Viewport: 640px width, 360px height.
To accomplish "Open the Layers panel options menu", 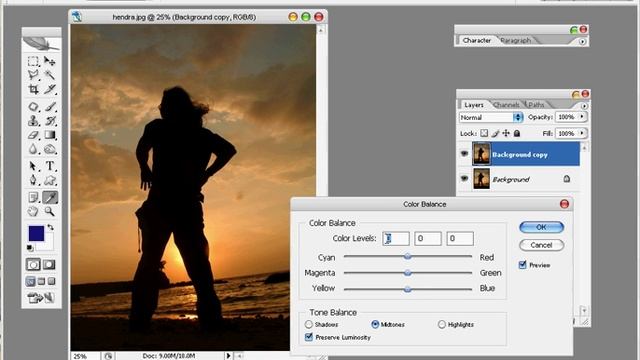I will [584, 106].
